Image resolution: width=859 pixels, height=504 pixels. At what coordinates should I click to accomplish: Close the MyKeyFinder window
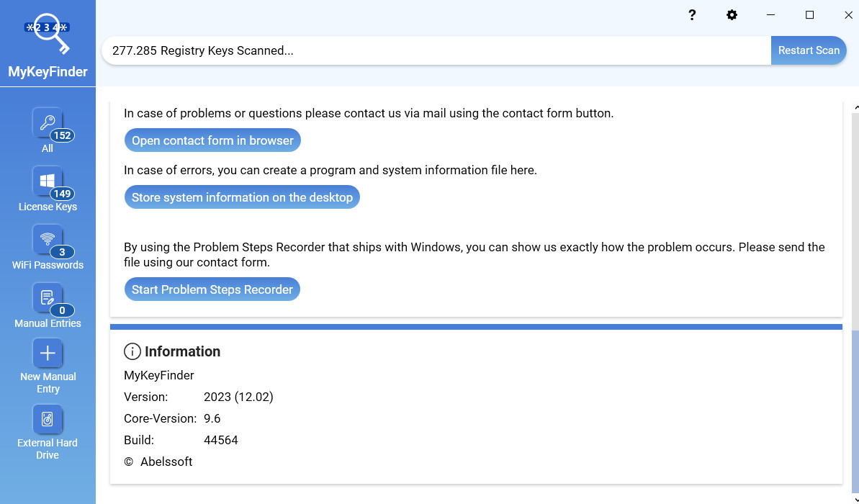coord(849,15)
